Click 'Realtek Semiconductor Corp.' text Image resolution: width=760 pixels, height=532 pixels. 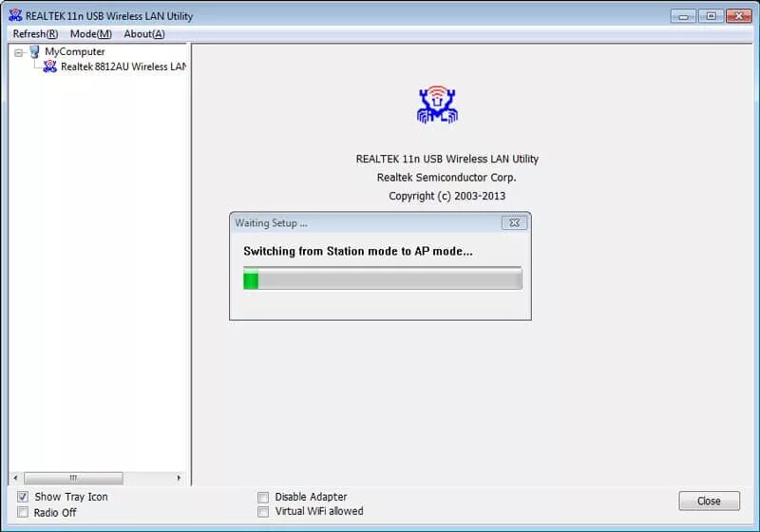tap(446, 178)
